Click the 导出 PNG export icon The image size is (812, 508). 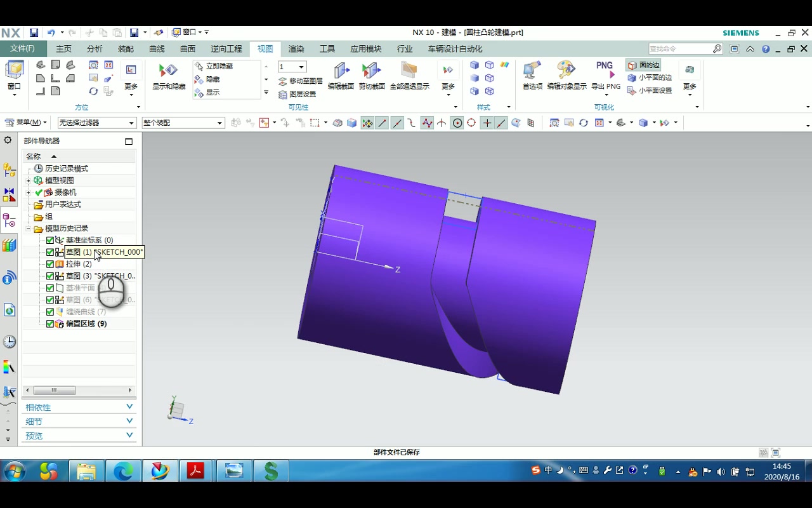point(606,76)
